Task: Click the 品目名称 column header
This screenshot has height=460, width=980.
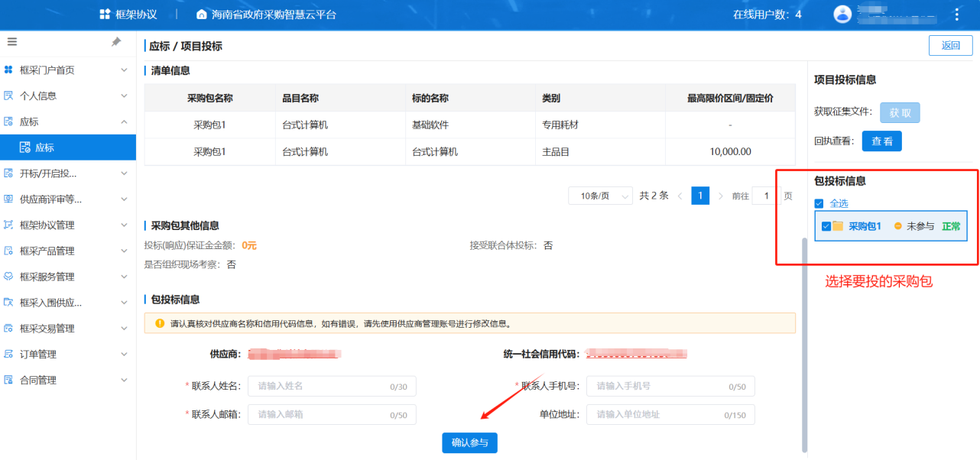Action: (x=340, y=98)
